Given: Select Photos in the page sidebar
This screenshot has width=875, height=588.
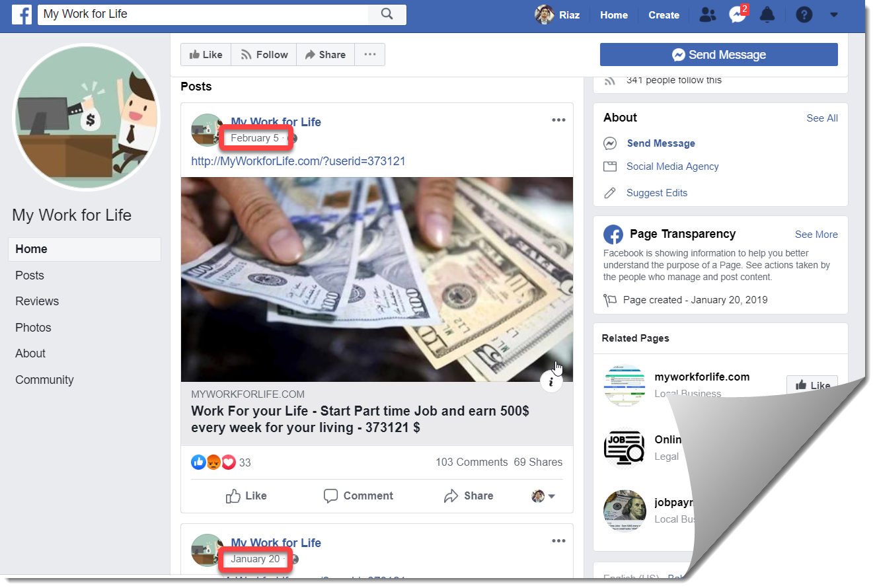Looking at the screenshot, I should pos(33,328).
